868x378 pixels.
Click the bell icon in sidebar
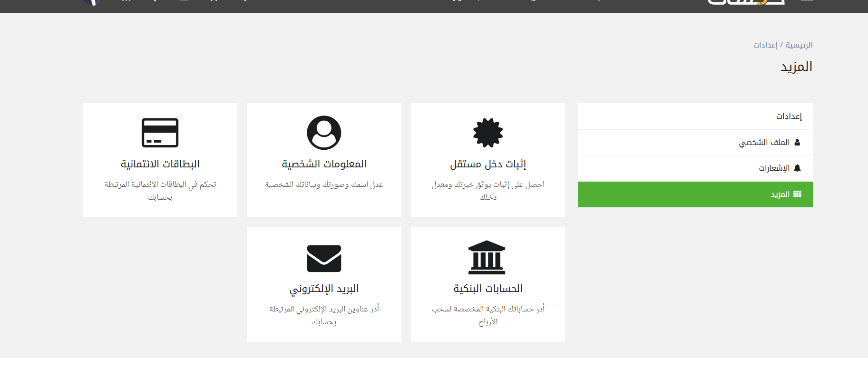[798, 168]
